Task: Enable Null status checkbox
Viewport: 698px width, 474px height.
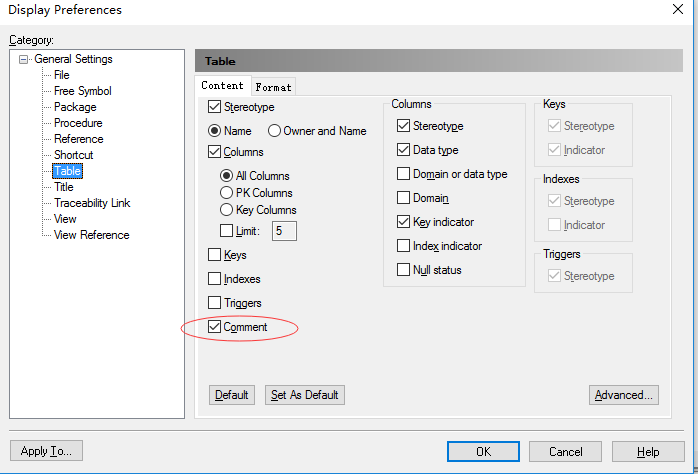Action: (403, 270)
